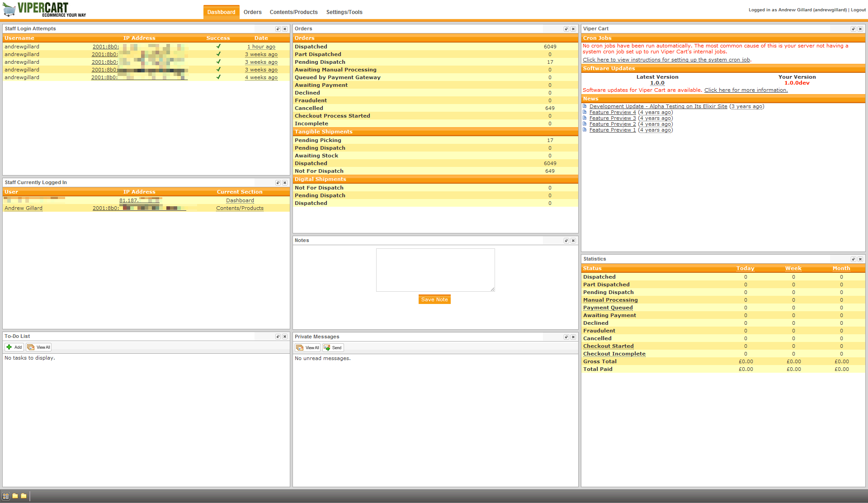The height and width of the screenshot is (503, 868).
Task: Click the first folder icon in bottom bar
Action: (15, 496)
